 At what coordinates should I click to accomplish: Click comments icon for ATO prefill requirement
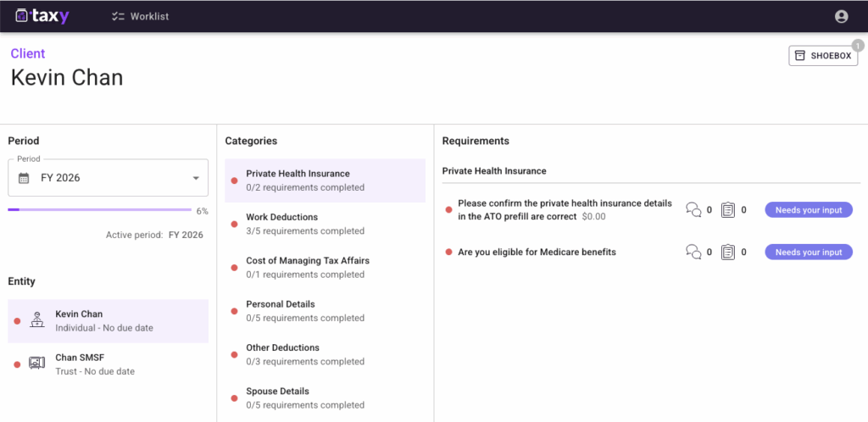point(693,209)
